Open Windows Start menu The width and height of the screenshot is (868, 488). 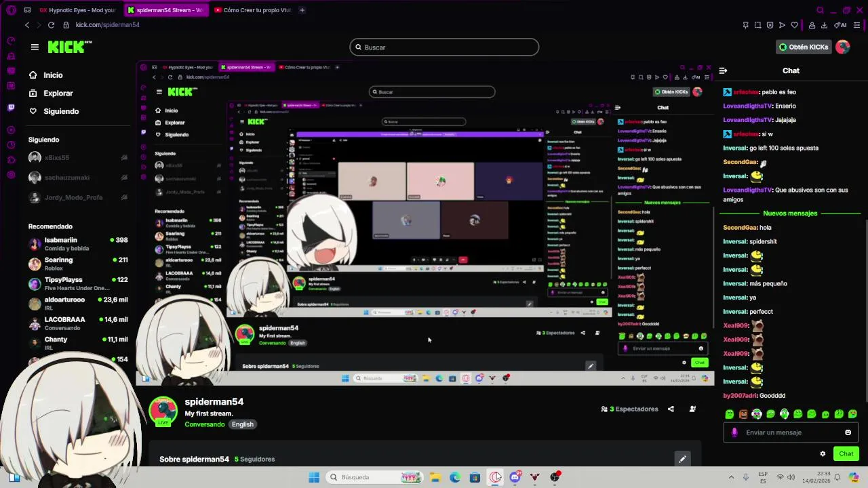tap(314, 477)
